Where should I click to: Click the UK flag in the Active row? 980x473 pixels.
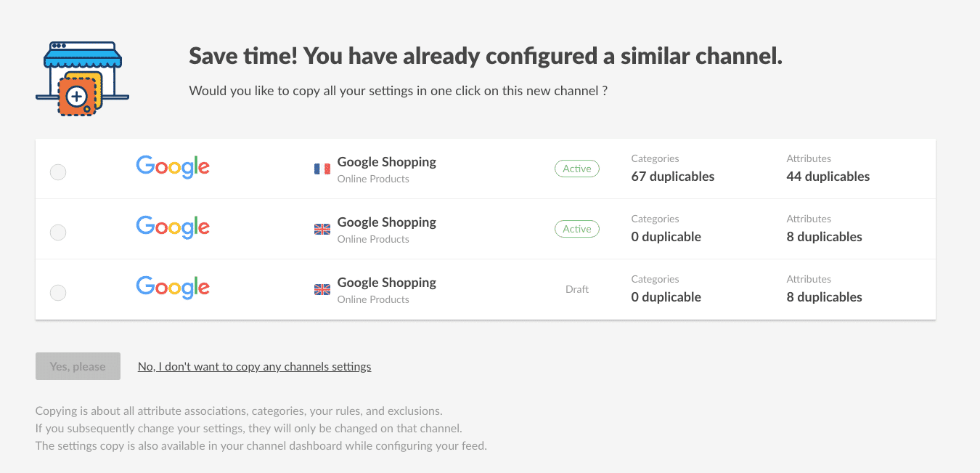click(x=322, y=230)
